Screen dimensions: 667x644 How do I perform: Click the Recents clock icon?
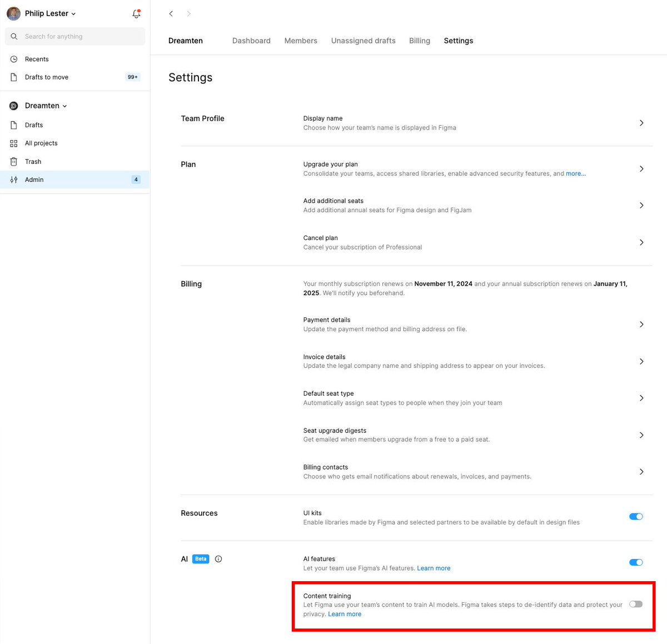14,59
